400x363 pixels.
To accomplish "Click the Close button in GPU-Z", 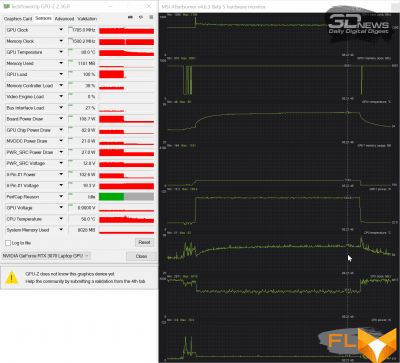I will [141, 256].
